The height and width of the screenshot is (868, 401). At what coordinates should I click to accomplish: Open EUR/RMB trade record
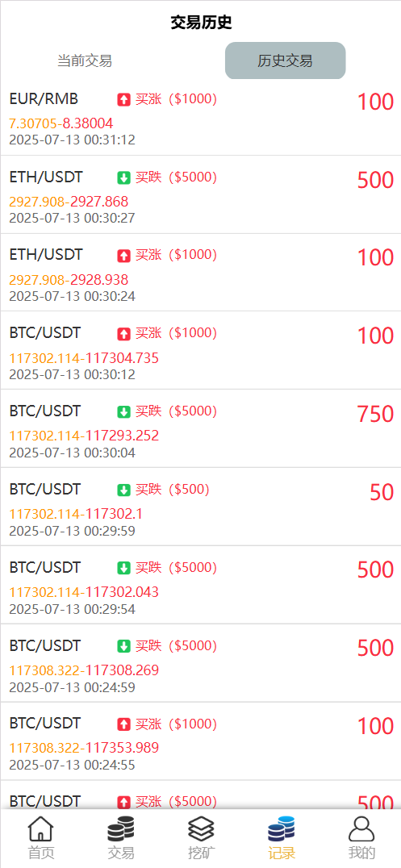(x=200, y=117)
